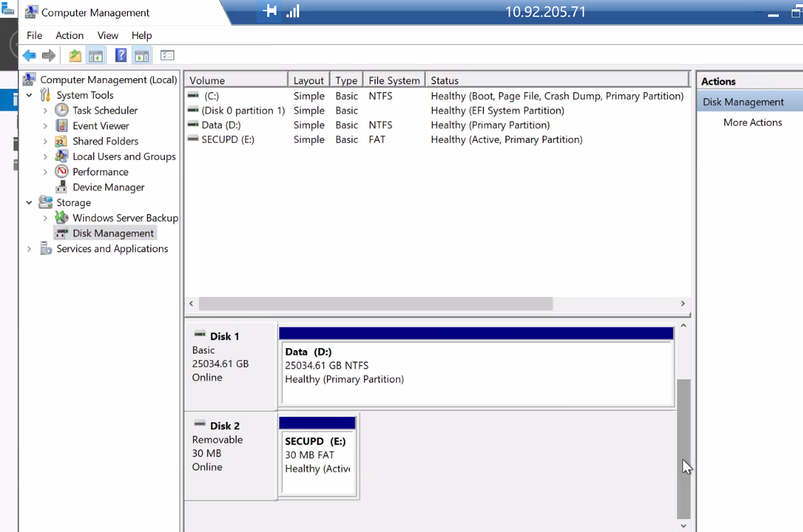Click the volume list horizontal scrollbar thumb
The width and height of the screenshot is (803, 532).
[x=376, y=303]
